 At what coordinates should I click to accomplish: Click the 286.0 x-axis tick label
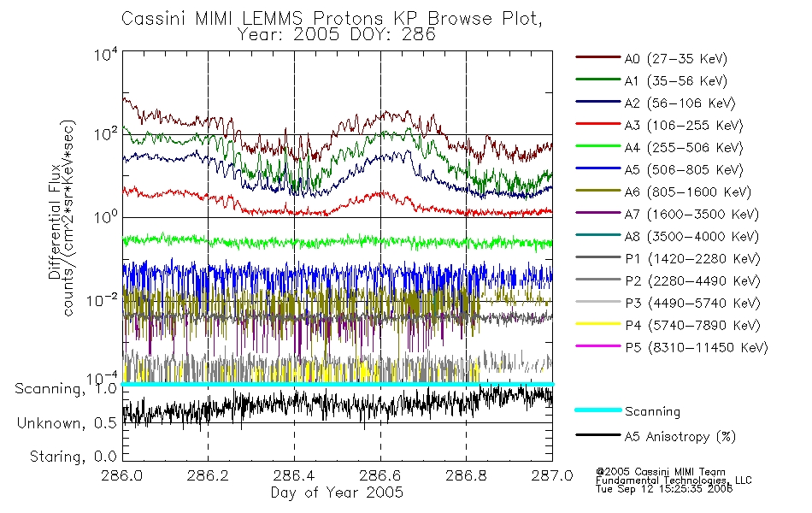122,475
